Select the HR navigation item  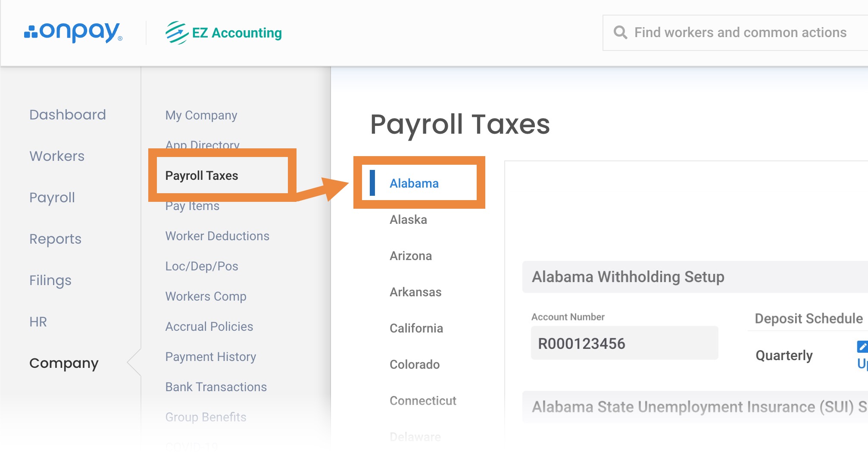(38, 322)
